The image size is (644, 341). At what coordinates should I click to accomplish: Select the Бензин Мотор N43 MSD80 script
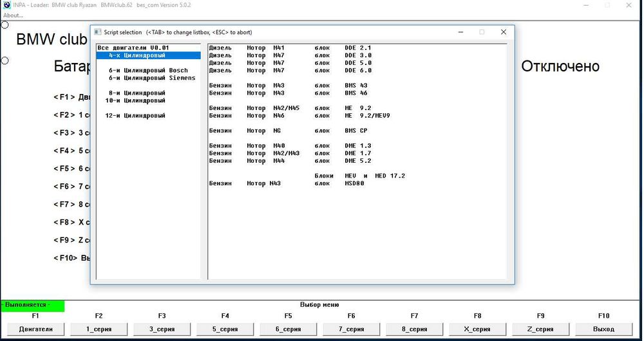coord(287,183)
